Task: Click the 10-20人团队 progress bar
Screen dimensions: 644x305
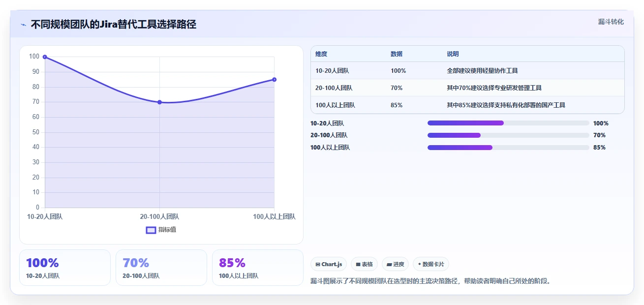Action: [x=508, y=123]
